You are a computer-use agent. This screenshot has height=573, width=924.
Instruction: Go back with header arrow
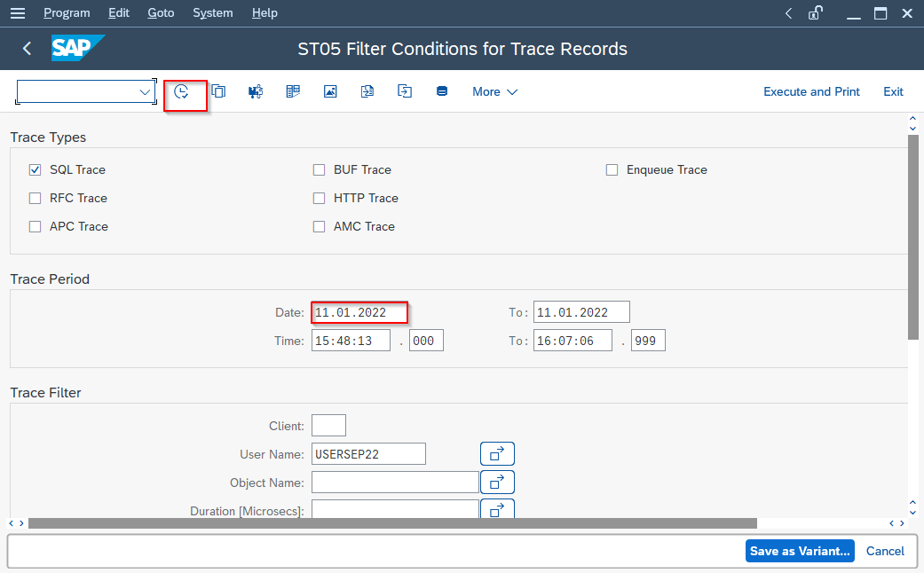[27, 48]
